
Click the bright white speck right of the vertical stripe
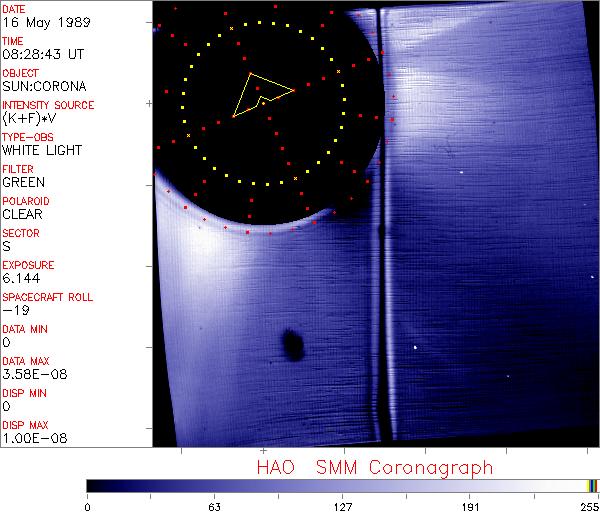pyautogui.click(x=415, y=347)
